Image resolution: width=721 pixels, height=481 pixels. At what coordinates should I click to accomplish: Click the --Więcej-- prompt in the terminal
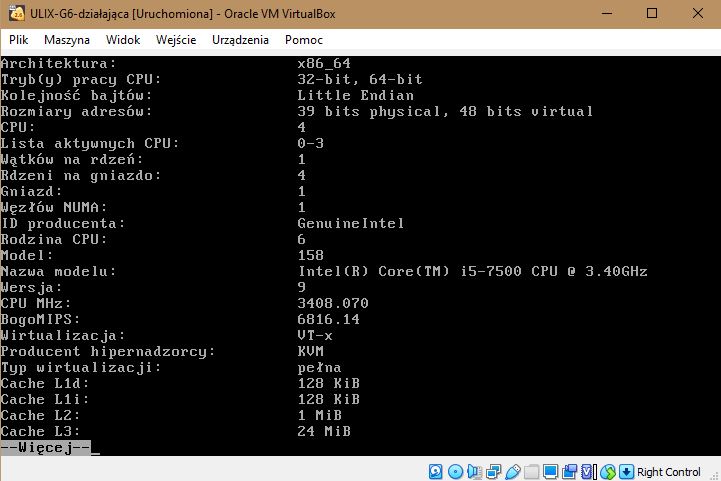(x=46, y=447)
